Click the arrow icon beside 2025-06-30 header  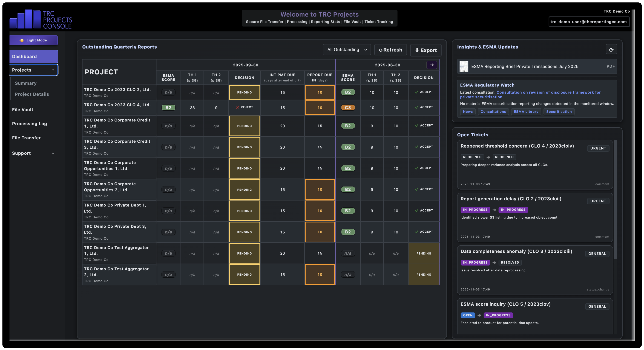click(x=432, y=65)
